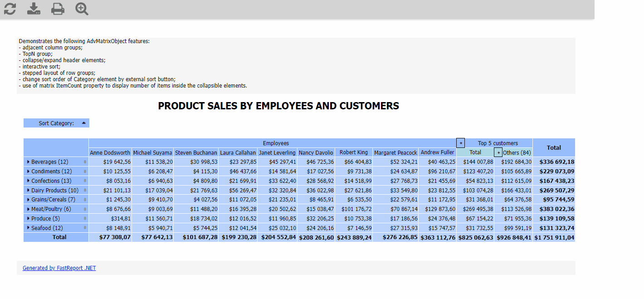Click the sort icon in the Seafood row
This screenshot has height=299, width=644.
(85, 228)
